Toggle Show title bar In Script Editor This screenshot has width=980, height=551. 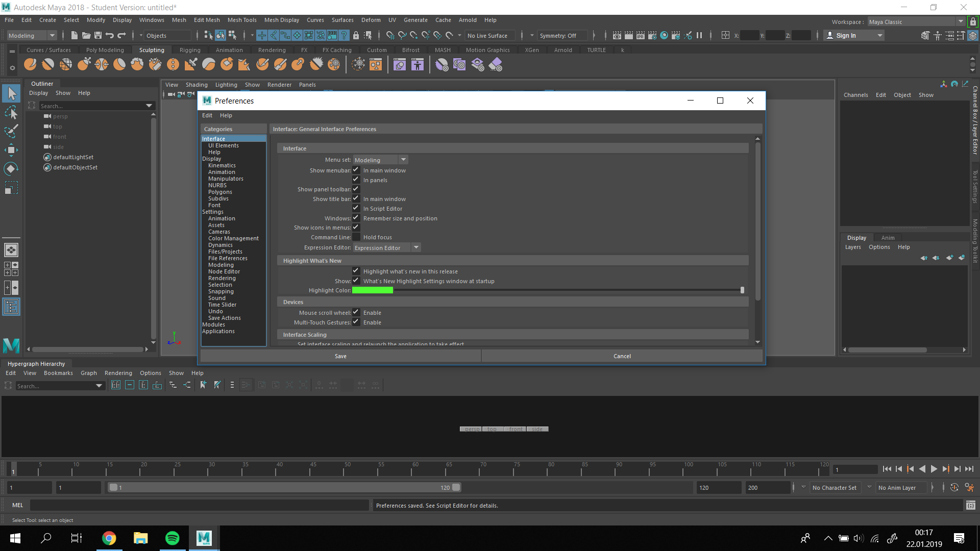coord(356,208)
